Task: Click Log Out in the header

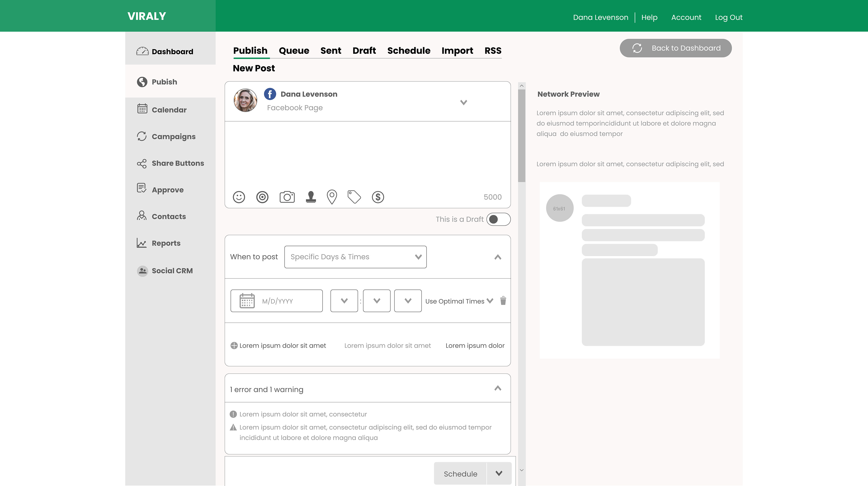Action: click(729, 17)
